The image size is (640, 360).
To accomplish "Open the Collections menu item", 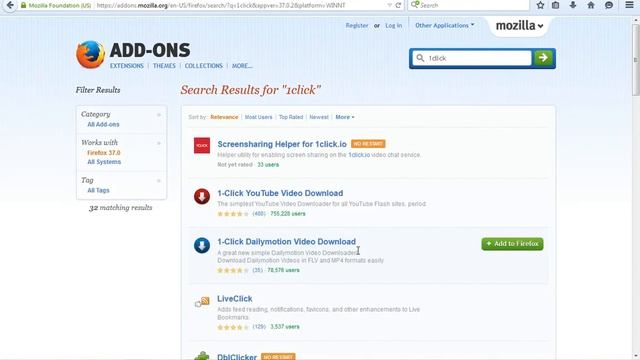I will pyautogui.click(x=204, y=66).
